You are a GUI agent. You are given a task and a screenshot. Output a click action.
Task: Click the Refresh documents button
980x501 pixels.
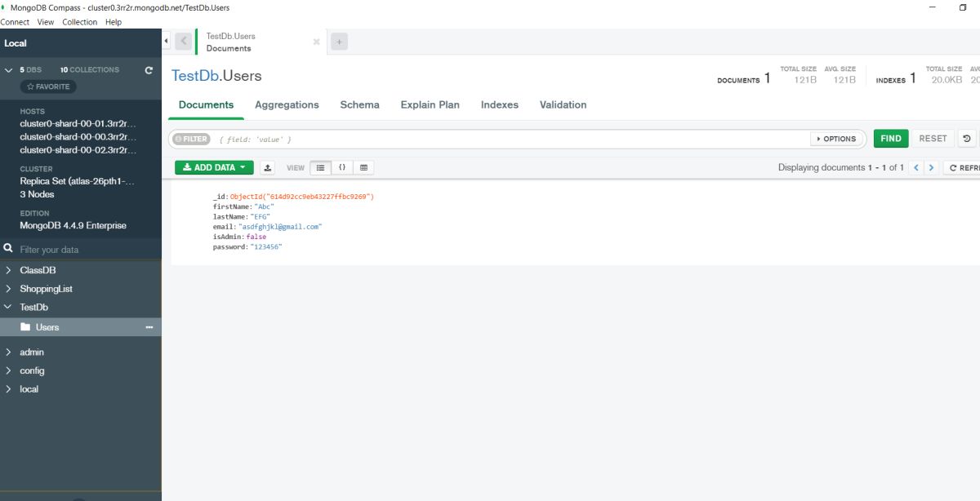point(962,167)
